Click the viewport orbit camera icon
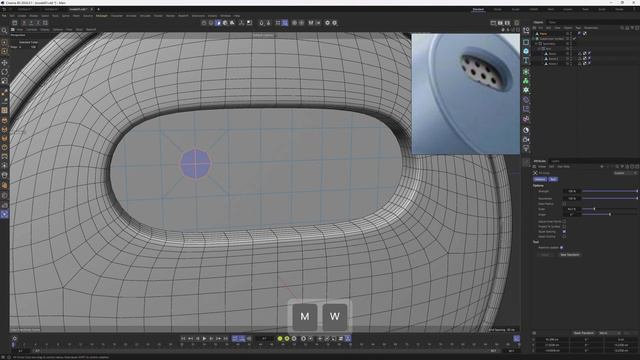The width and height of the screenshot is (640, 360). [513, 29]
